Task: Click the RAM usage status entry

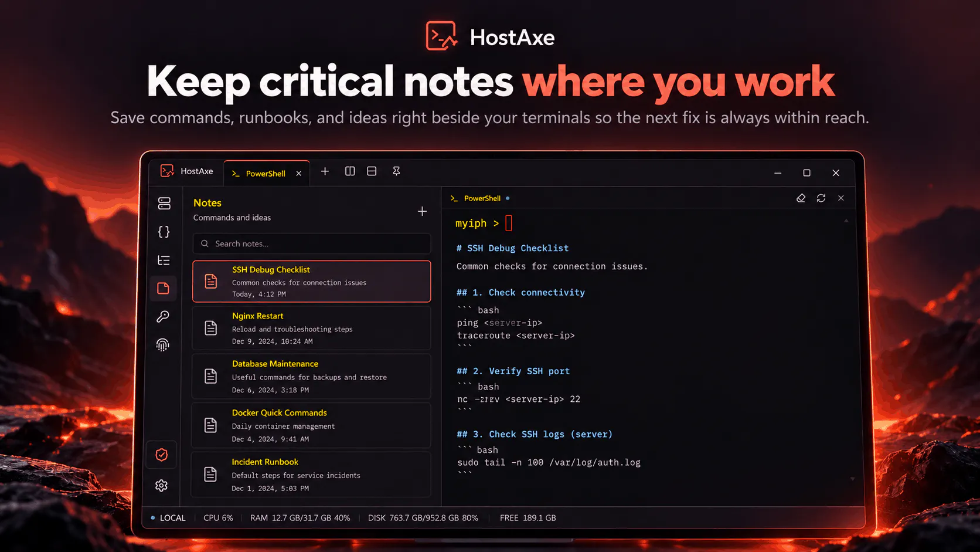Action: pyautogui.click(x=300, y=518)
